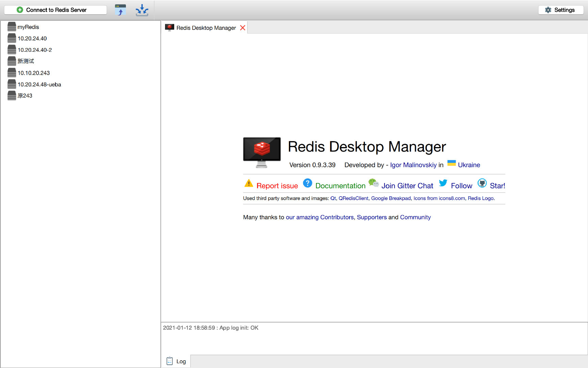Click the Twitter bird icon
The height and width of the screenshot is (368, 588).
[443, 183]
